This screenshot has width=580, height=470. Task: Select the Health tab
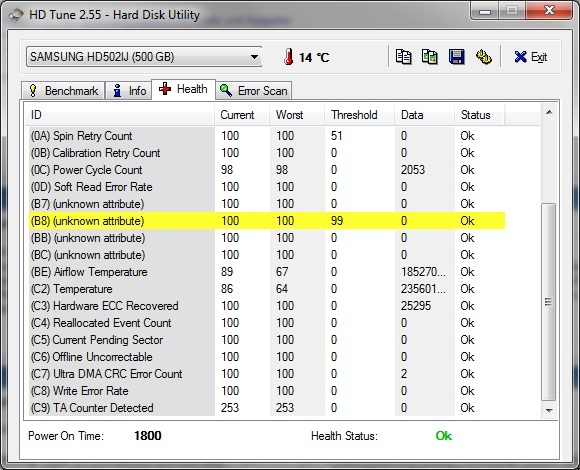tap(183, 89)
